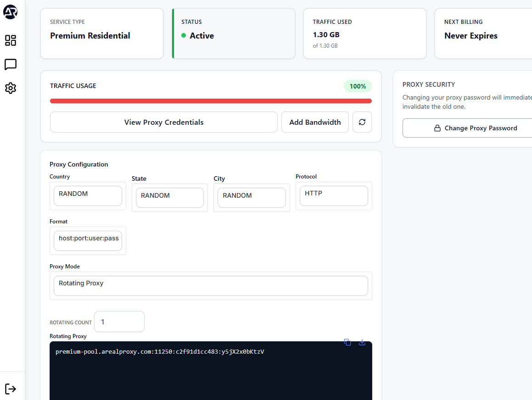Copy the rotating proxy list
The image size is (532, 400).
tap(347, 342)
